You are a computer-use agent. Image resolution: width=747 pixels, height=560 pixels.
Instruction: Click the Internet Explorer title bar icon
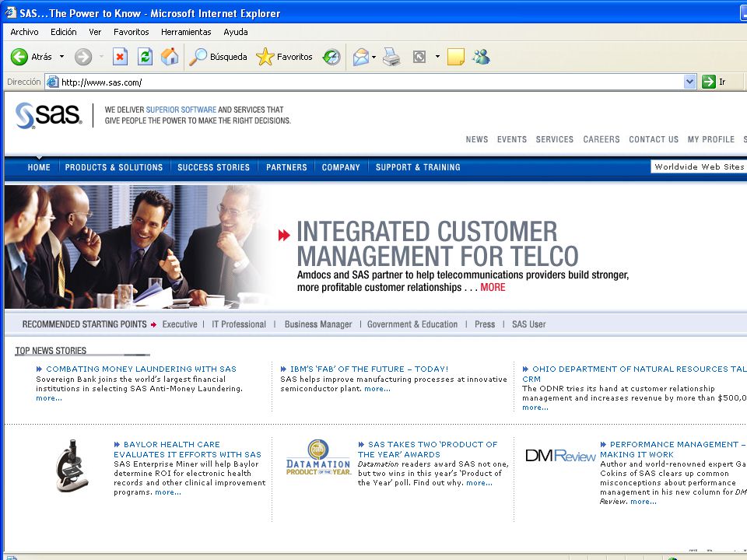click(10, 12)
